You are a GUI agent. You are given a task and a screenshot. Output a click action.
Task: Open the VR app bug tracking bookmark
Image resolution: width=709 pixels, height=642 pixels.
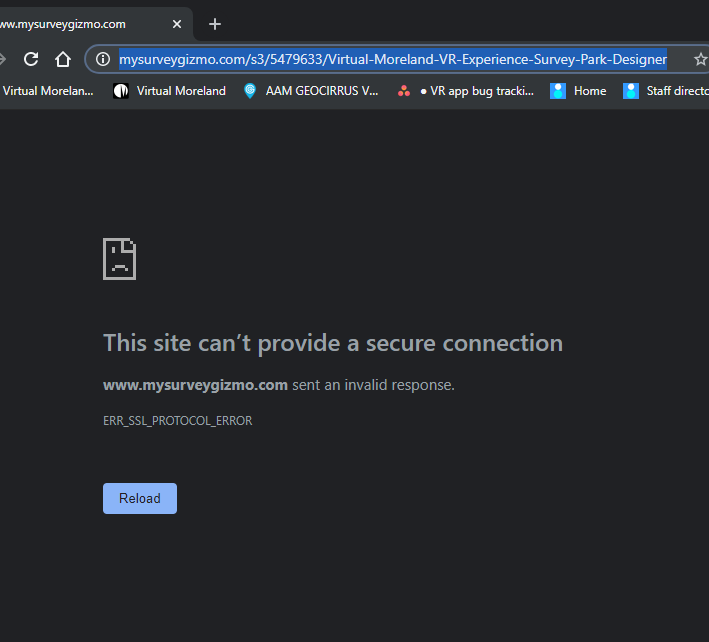466,91
